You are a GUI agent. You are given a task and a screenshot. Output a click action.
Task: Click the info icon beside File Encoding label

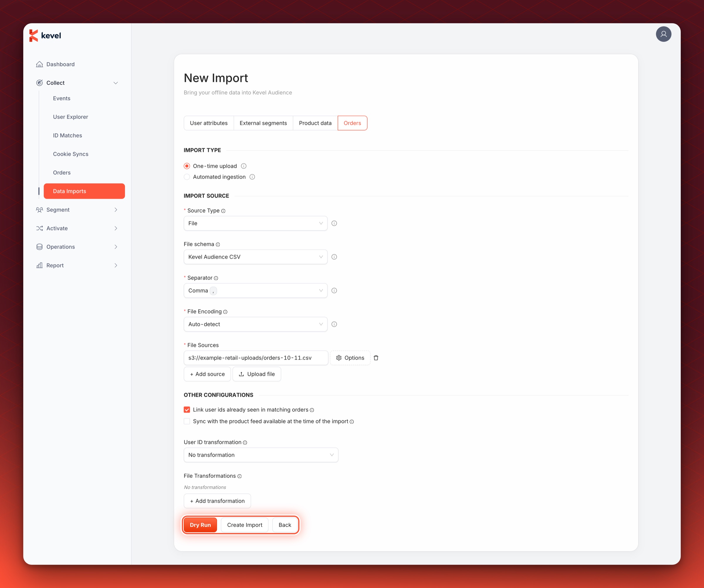point(225,312)
